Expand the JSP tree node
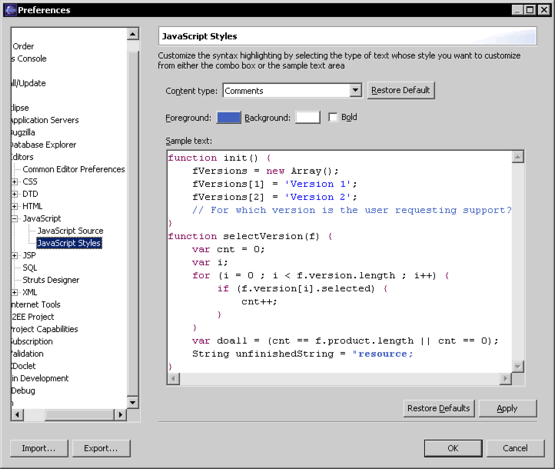The height and width of the screenshot is (469, 555). click(x=15, y=255)
